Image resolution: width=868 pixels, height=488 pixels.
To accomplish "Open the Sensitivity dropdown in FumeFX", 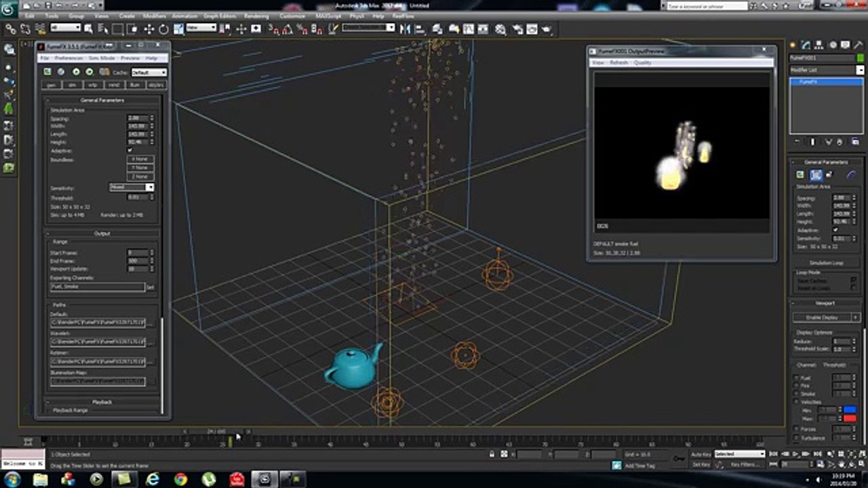I will (132, 187).
